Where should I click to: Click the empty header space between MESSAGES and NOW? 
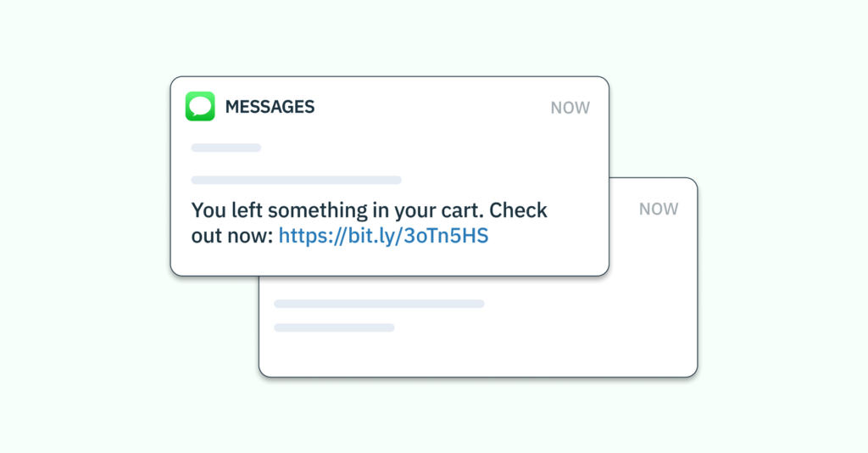(432, 108)
